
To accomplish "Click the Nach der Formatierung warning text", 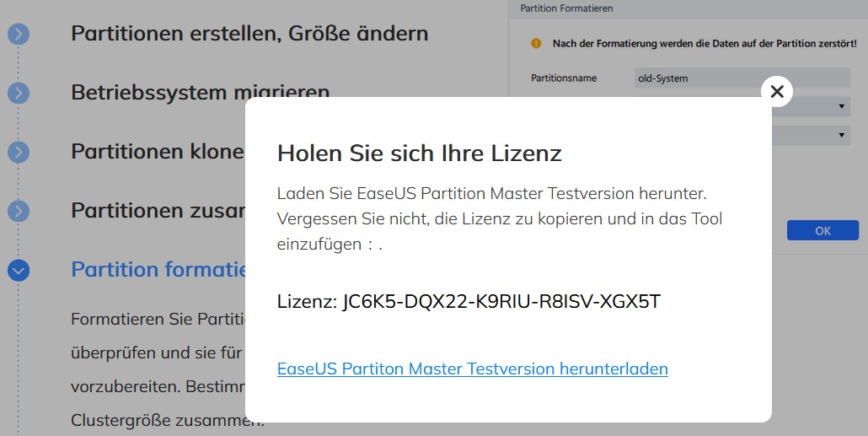I will click(x=705, y=43).
